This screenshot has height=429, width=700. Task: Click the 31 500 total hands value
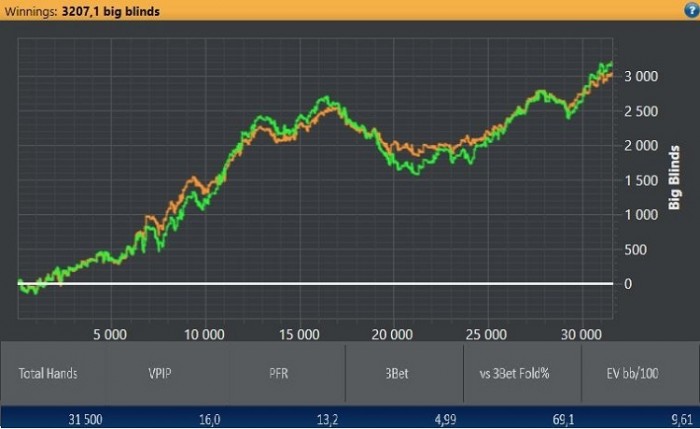point(85,420)
